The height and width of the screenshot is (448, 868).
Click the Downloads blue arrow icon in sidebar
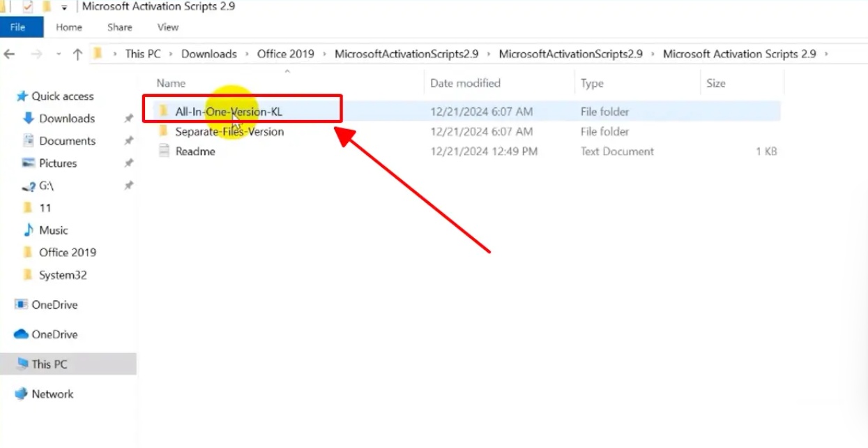point(29,118)
